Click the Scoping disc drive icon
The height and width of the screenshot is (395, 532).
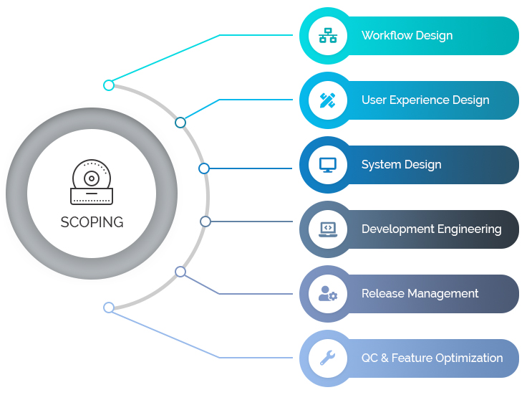click(92, 182)
